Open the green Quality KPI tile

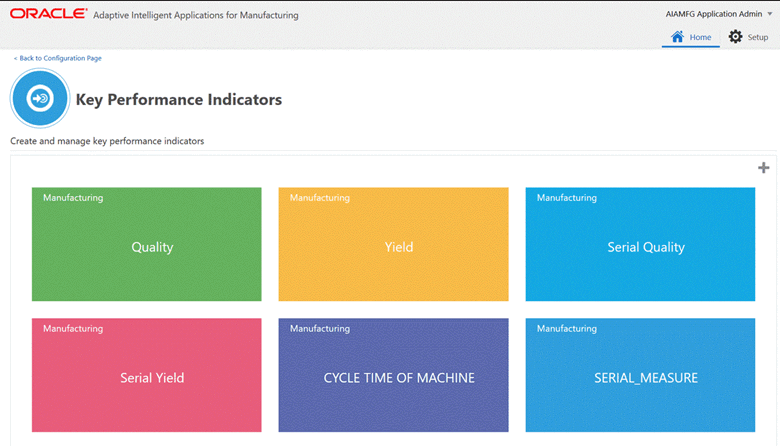click(x=147, y=244)
